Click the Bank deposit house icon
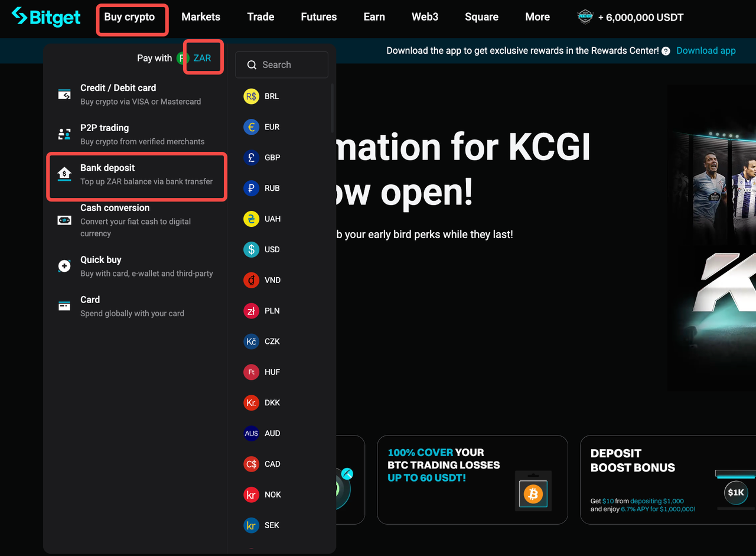The image size is (756, 556). pos(64,174)
